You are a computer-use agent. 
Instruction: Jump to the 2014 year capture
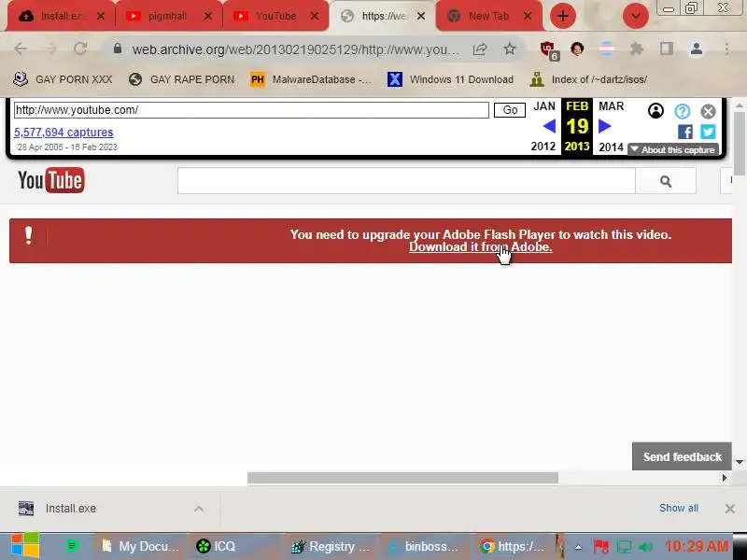pos(612,147)
